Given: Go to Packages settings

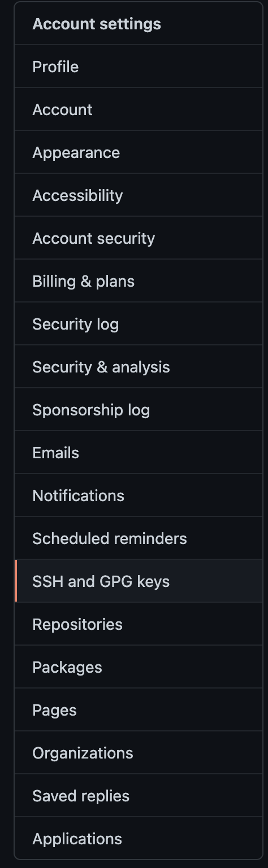Looking at the screenshot, I should point(139,667).
